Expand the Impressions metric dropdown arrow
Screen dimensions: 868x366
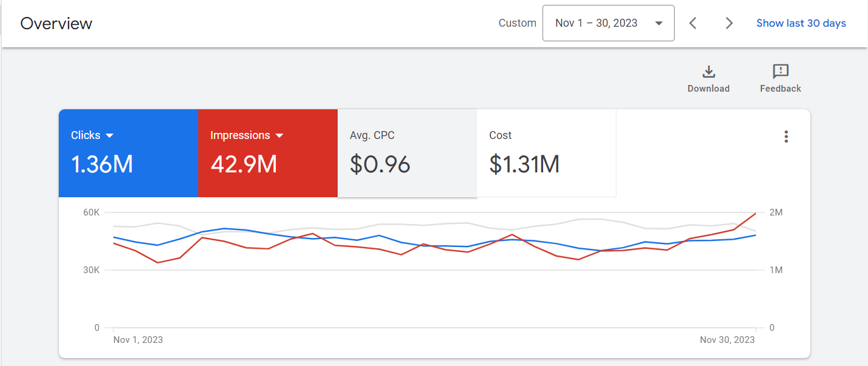279,135
